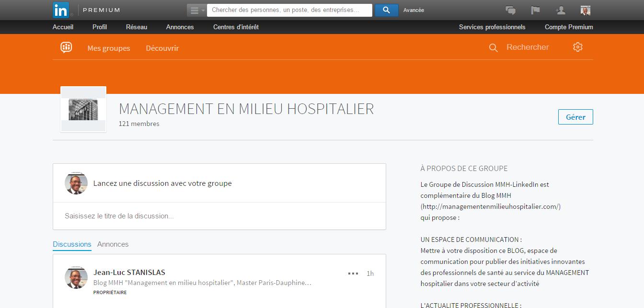The height and width of the screenshot is (308, 644).
Task: Open the Découvrir groups page
Action: [162, 48]
